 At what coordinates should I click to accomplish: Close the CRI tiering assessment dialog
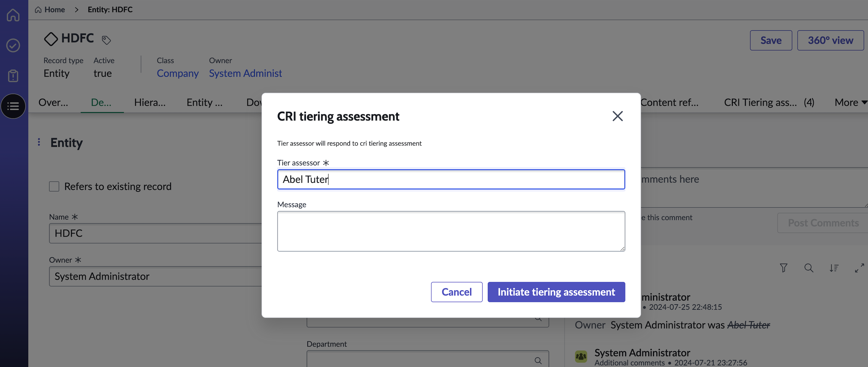(617, 116)
